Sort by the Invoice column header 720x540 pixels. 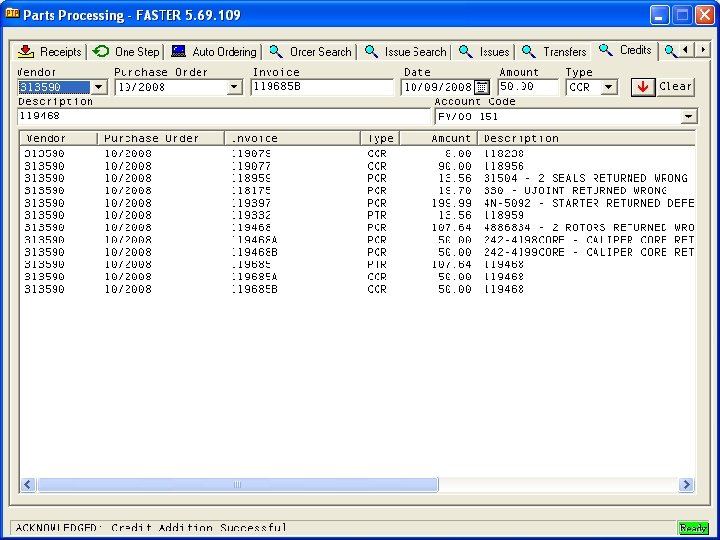(x=292, y=138)
